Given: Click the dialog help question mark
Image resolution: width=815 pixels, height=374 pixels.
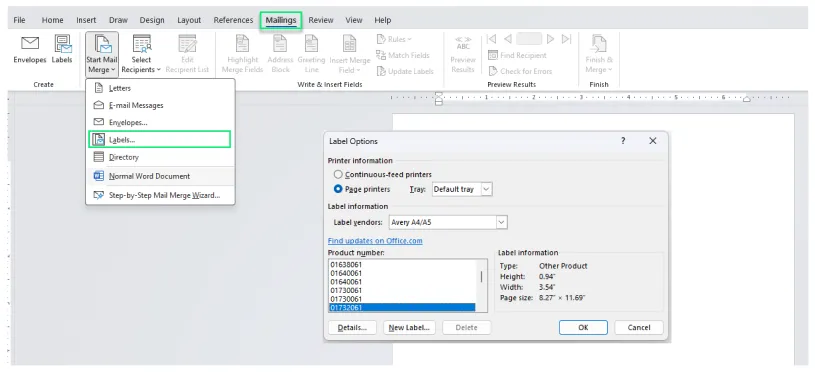Looking at the screenshot, I should click(623, 141).
